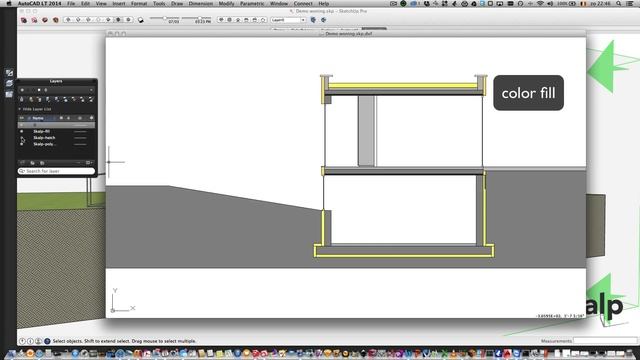Open the Draw menu
The width and height of the screenshot is (640, 360).
(x=177, y=3)
